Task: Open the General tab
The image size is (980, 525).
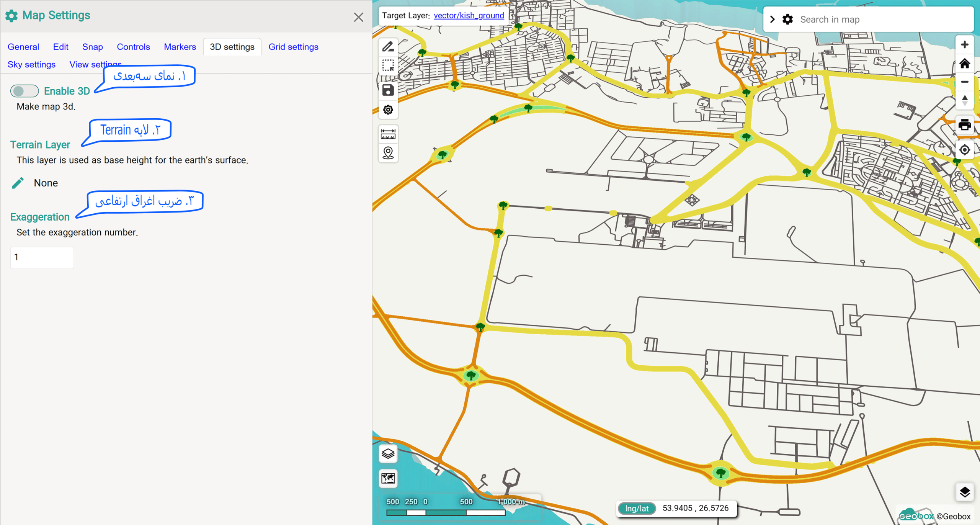Action: point(23,47)
